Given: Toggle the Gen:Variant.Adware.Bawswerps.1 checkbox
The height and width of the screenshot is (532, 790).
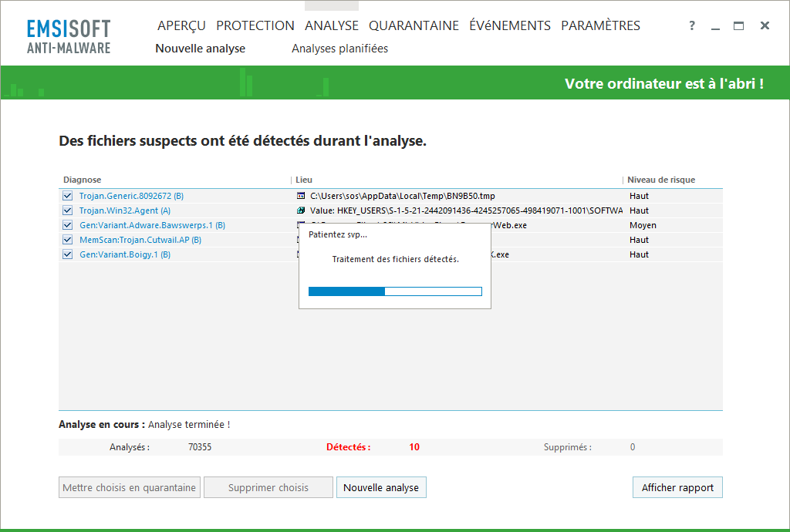Looking at the screenshot, I should tap(68, 225).
